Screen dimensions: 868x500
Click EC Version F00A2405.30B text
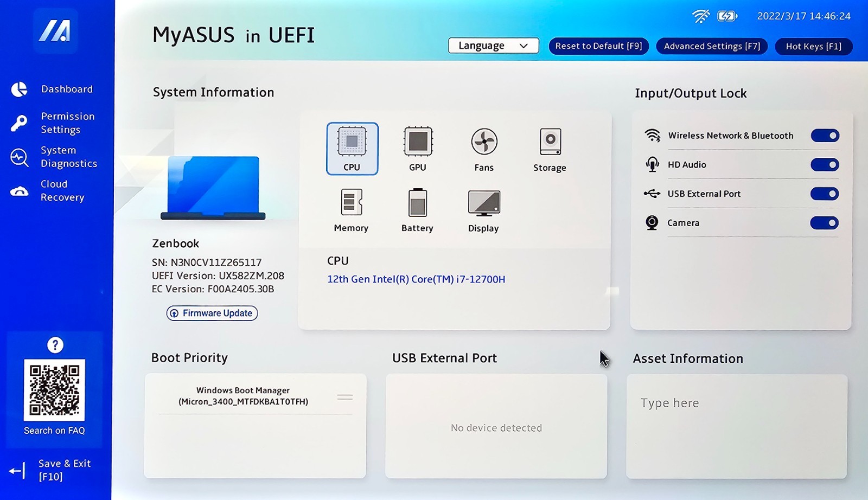pos(213,289)
